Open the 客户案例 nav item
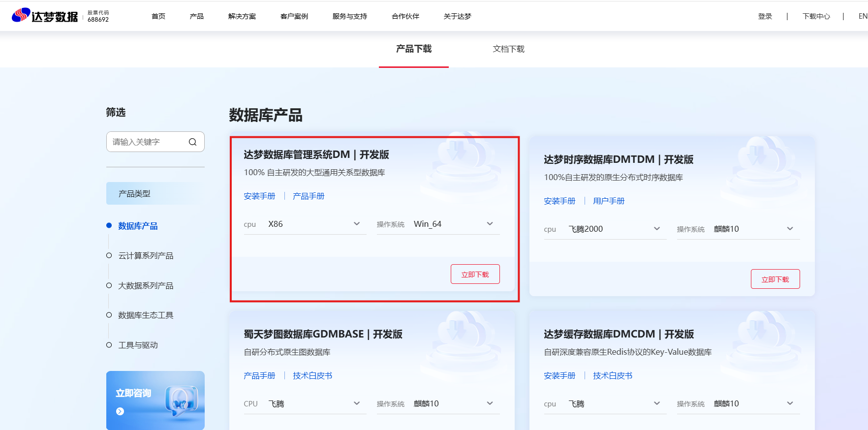The width and height of the screenshot is (868, 430). (x=294, y=16)
